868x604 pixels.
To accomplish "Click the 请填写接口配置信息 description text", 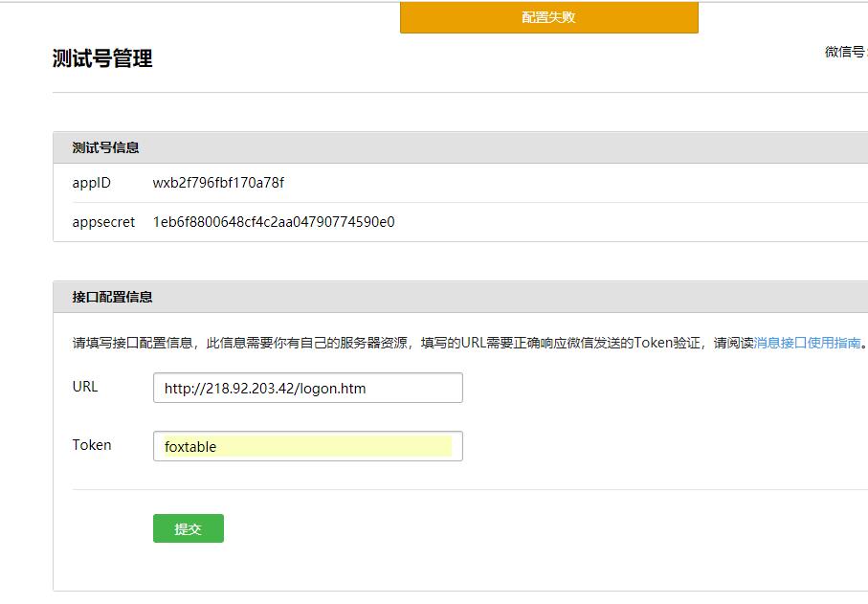I will [134, 343].
